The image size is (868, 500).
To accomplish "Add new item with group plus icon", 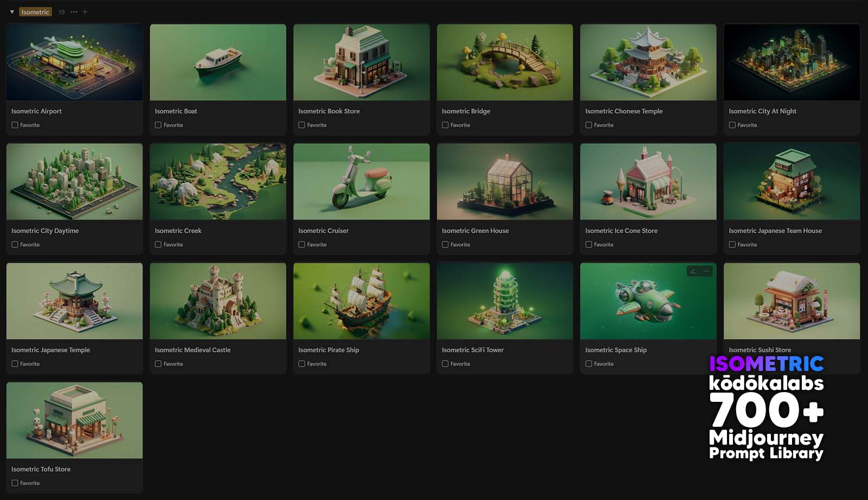I will [85, 12].
